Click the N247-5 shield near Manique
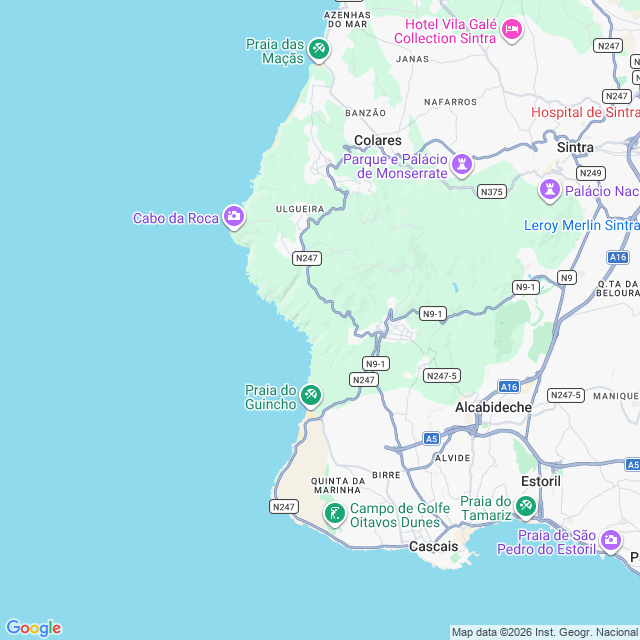 click(565, 395)
